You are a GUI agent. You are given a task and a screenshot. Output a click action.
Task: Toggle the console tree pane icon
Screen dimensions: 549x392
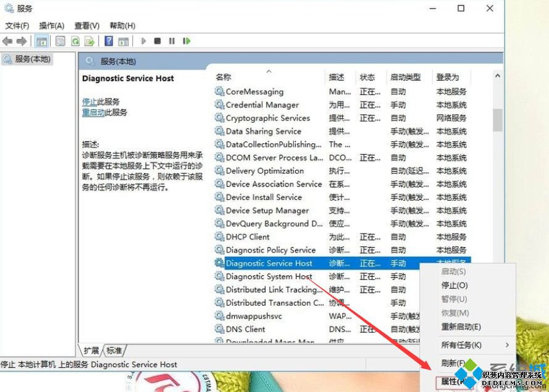tap(41, 41)
